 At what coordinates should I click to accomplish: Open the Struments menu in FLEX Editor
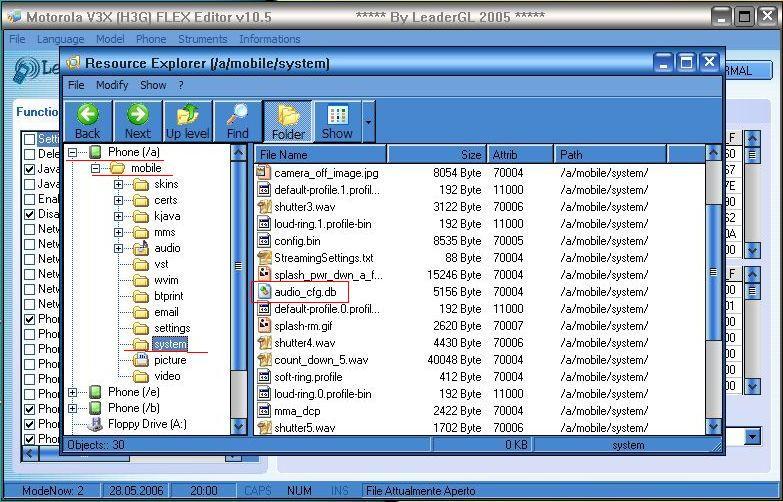coord(202,39)
